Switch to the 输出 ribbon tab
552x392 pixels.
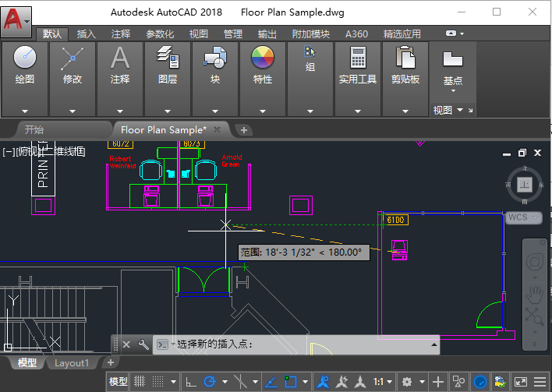point(267,34)
